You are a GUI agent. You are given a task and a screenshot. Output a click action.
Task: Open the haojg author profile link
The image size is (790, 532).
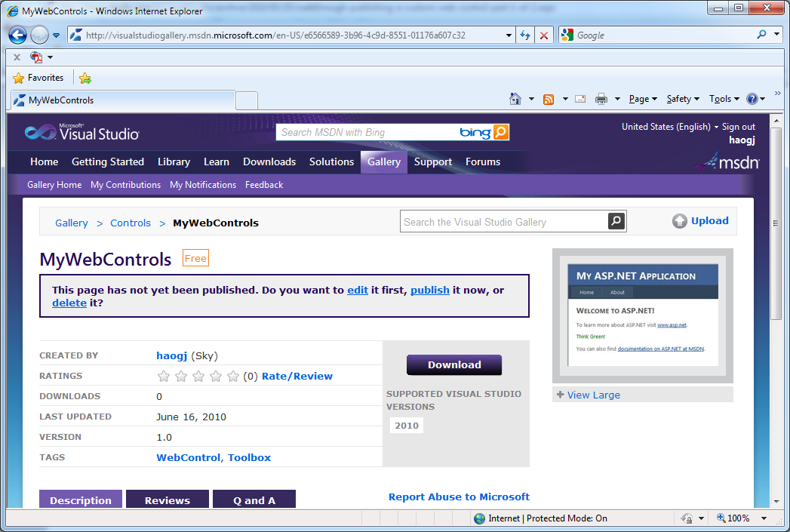(x=172, y=355)
